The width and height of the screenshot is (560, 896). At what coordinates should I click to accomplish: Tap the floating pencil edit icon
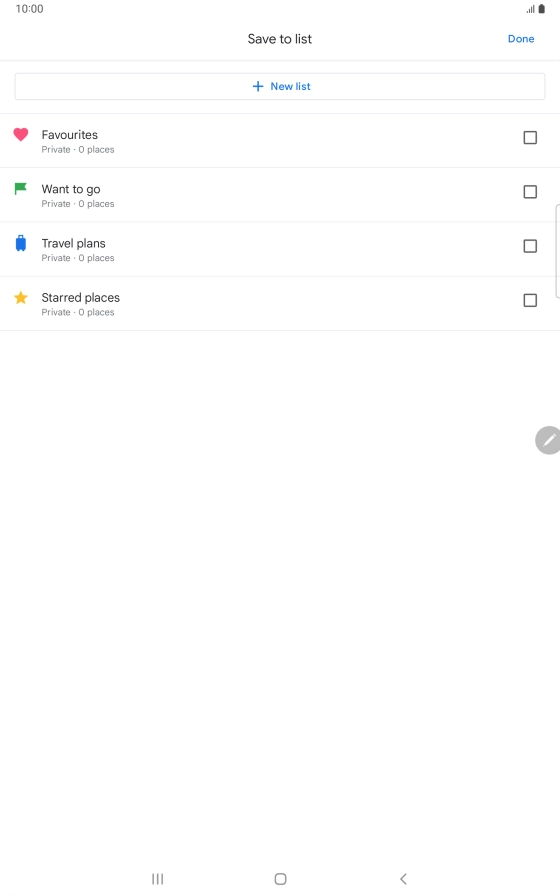tap(549, 440)
